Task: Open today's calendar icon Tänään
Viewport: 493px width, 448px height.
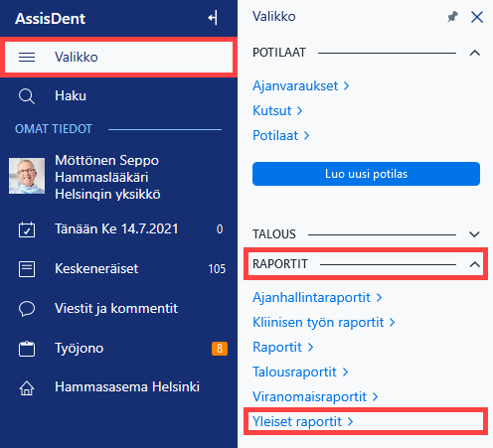Action: [27, 229]
